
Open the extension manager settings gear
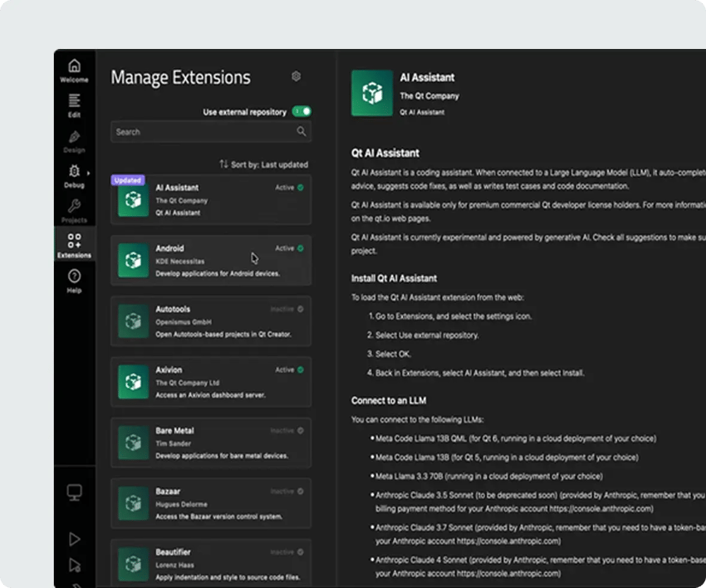pos(297,76)
